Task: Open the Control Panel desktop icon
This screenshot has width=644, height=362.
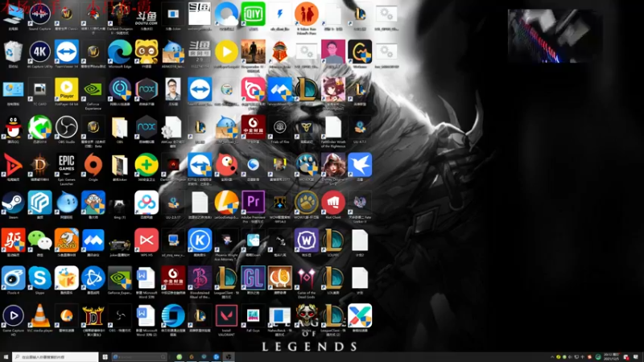Action: tap(13, 89)
